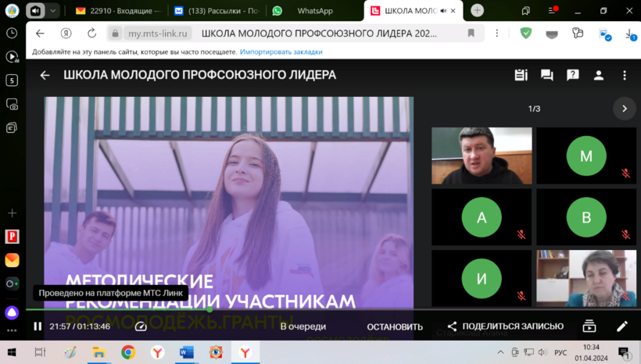Open the screenshot tool in the sidebar
Viewport: 641px width, 364px height.
12,105
